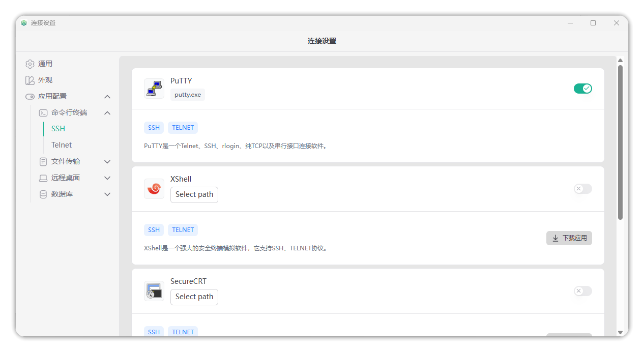Click the document icon beside 文件传输
The width and height of the screenshot is (644, 347).
[43, 162]
